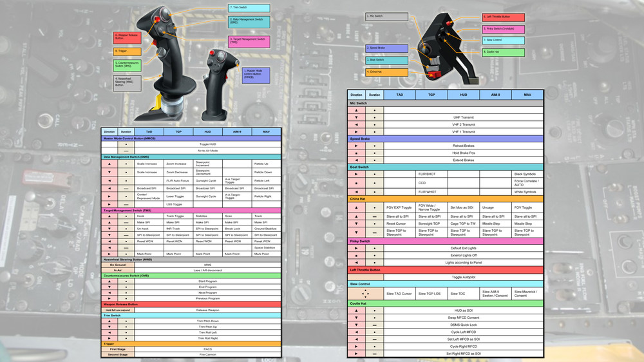The height and width of the screenshot is (362, 644).
Task: Click the 'Target Management Switch (TMS)' table section header
Action: click(191, 211)
